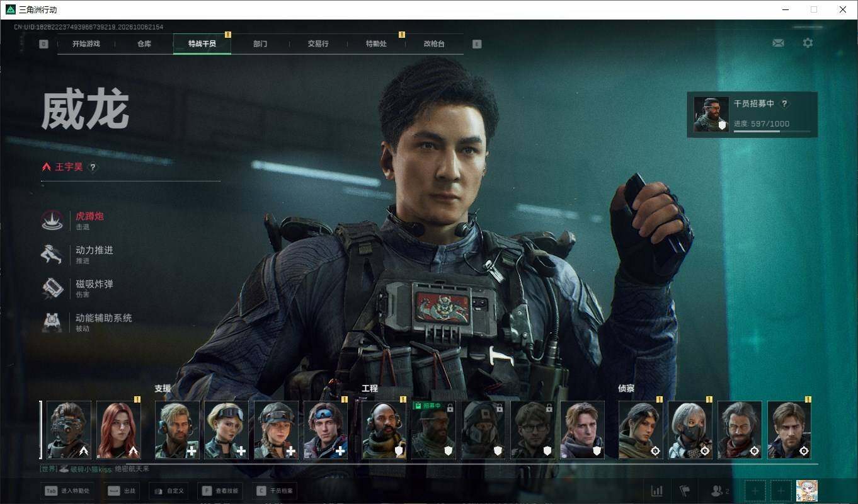This screenshot has width=858, height=504.
Task: Open the mail inbox envelope icon
Action: coord(779,43)
